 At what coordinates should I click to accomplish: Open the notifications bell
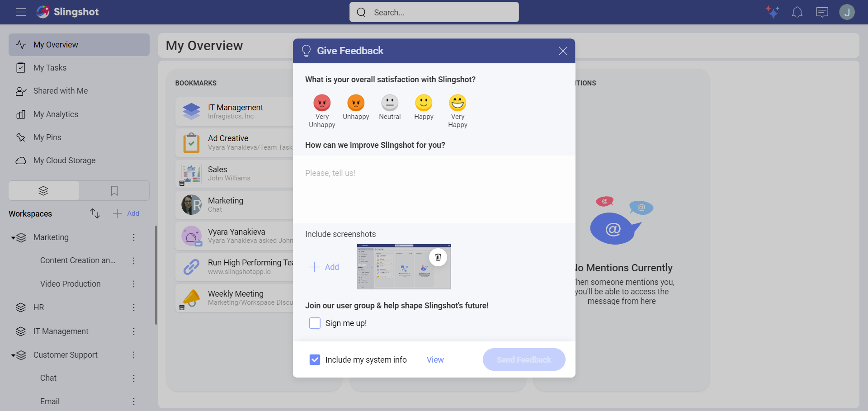click(x=797, y=12)
